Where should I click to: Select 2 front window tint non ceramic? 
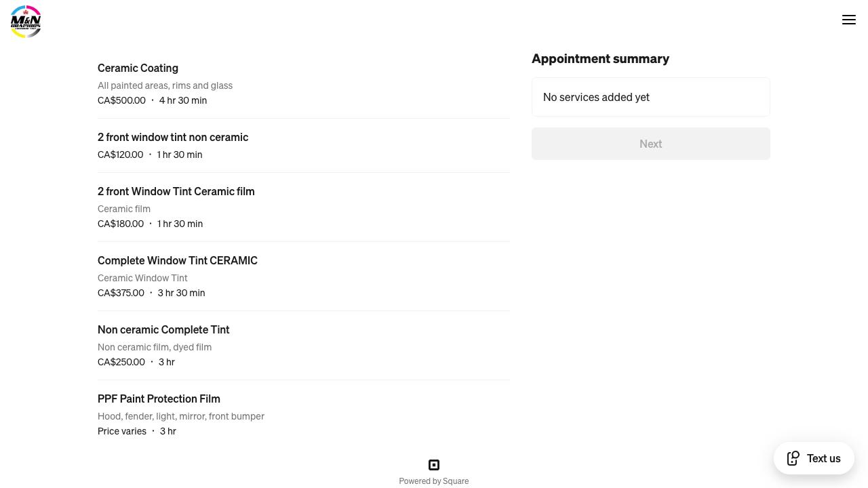click(173, 137)
